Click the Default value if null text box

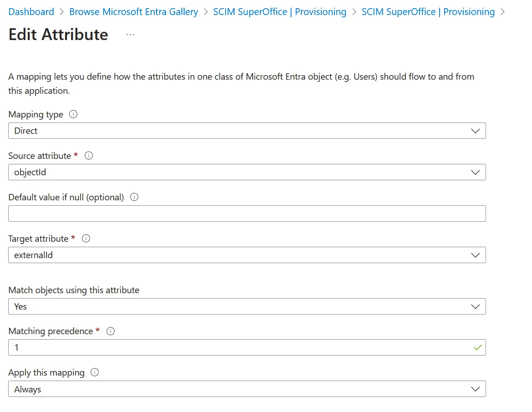(247, 214)
